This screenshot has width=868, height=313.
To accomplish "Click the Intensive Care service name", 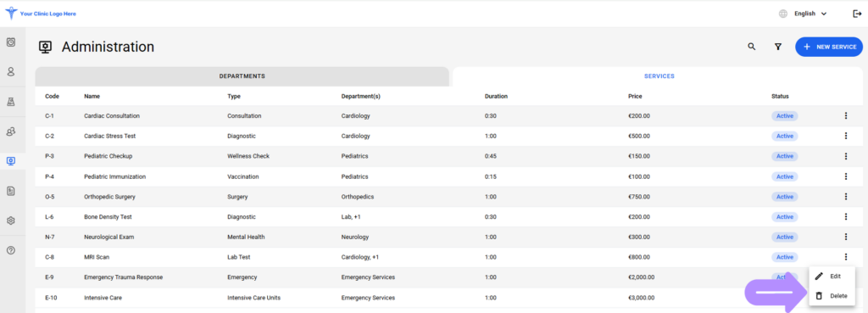I will tap(103, 297).
